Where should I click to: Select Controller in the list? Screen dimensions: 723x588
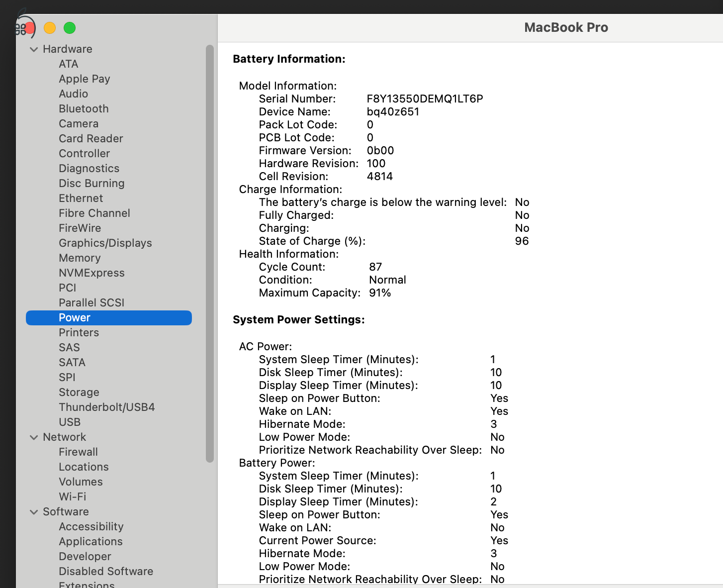pyautogui.click(x=85, y=154)
